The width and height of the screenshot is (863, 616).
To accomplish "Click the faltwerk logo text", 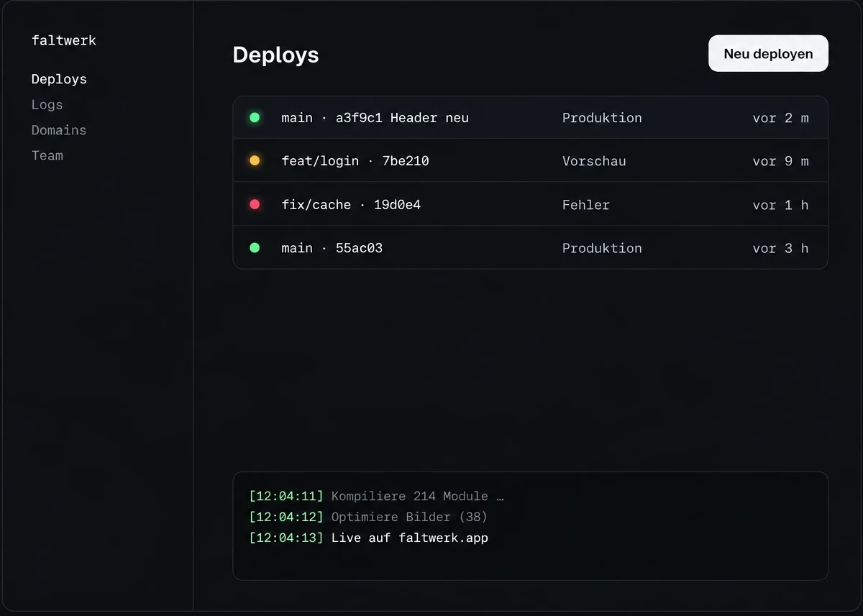I will 64,40.
